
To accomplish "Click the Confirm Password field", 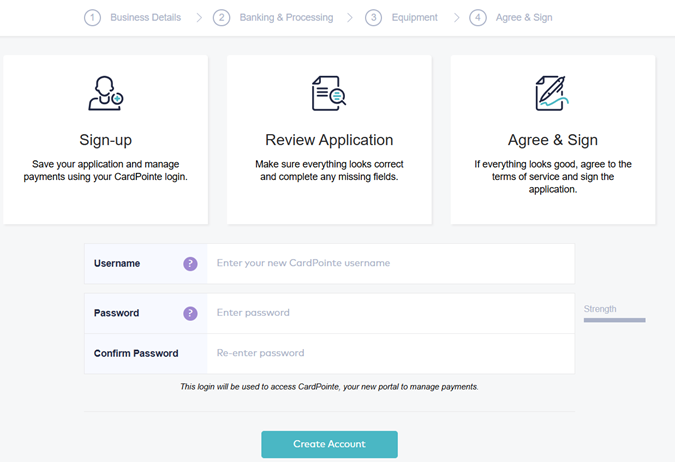I will pos(390,353).
